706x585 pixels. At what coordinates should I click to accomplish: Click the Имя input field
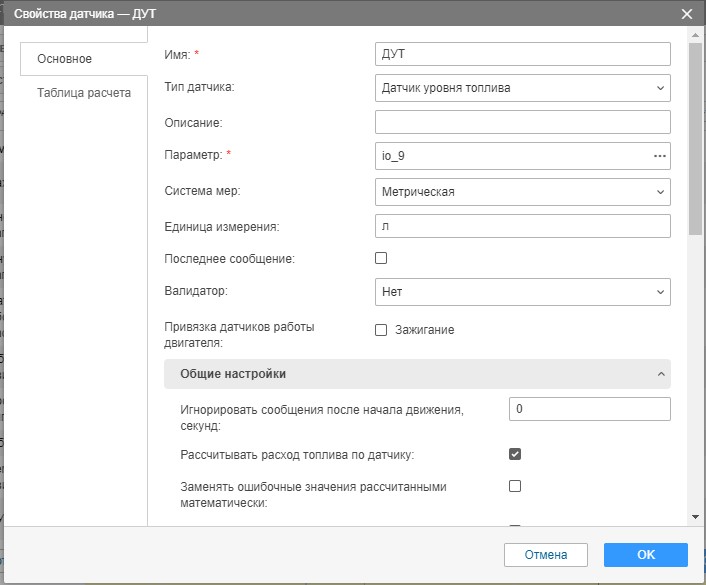pyautogui.click(x=522, y=54)
